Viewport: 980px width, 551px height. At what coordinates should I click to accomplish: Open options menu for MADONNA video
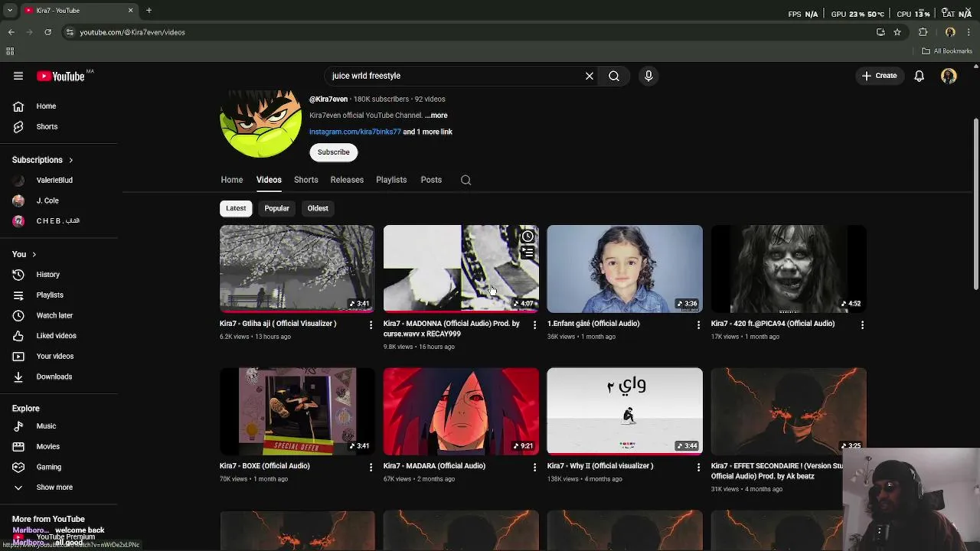(x=535, y=325)
